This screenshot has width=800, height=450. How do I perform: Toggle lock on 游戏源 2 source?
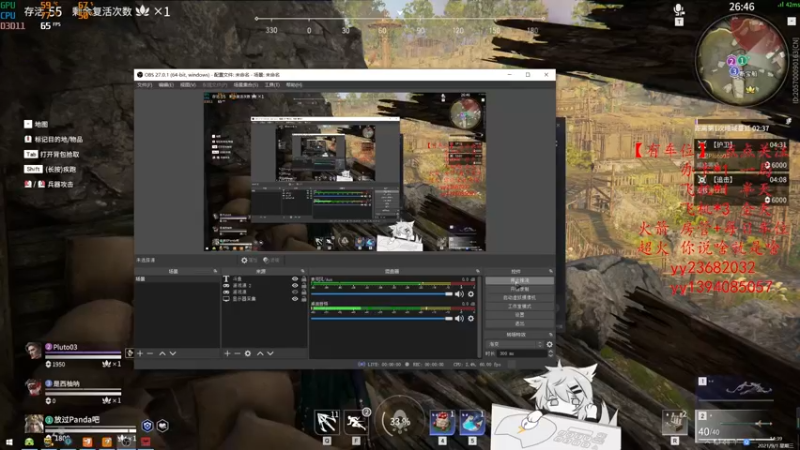[304, 286]
